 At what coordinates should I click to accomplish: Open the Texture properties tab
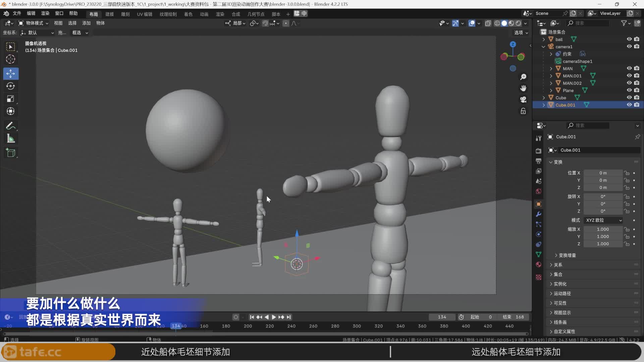coord(539,277)
